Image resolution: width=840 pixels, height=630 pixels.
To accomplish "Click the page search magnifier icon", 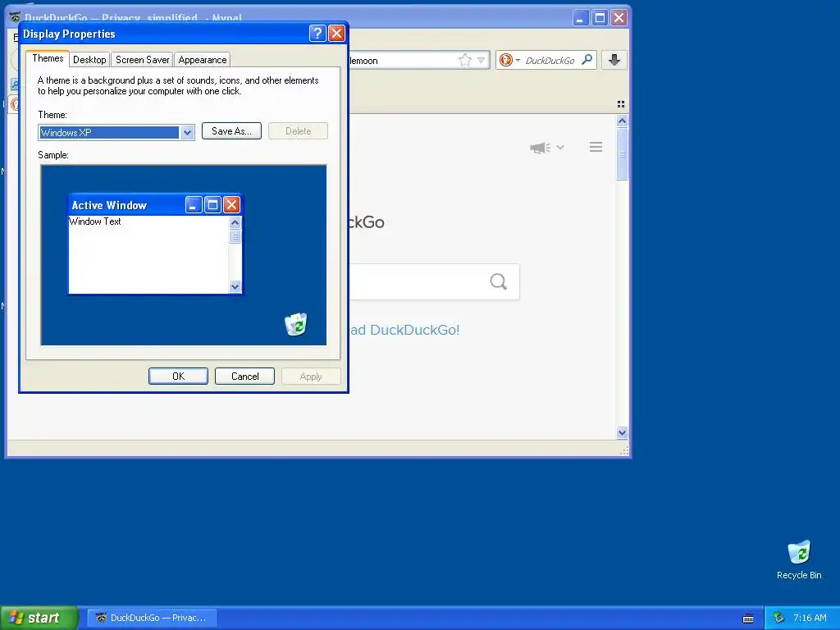I will pyautogui.click(x=498, y=281).
